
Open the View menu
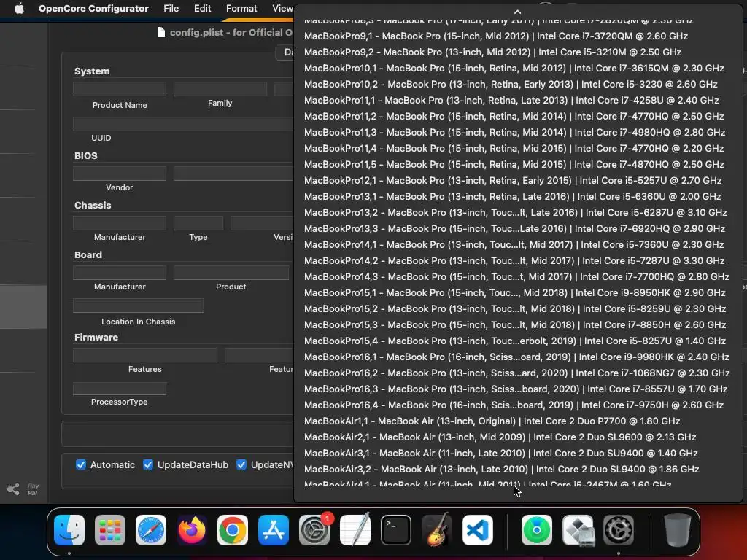(x=282, y=8)
